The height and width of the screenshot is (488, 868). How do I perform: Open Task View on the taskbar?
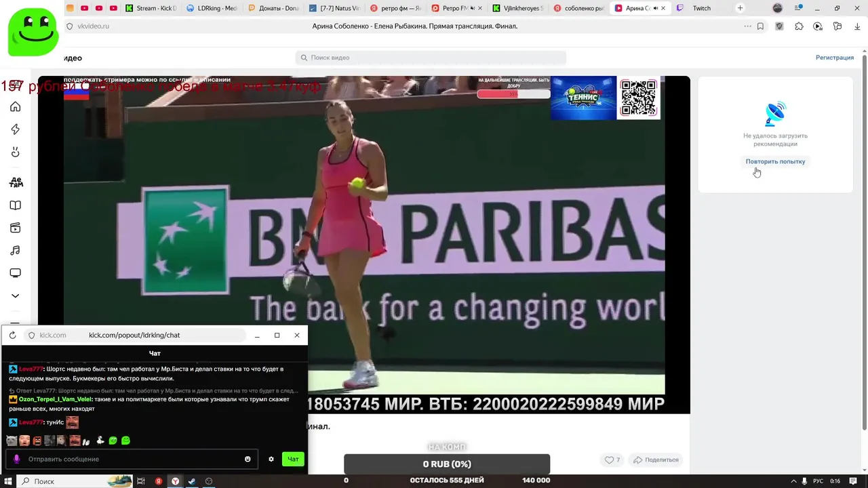pyautogui.click(x=141, y=481)
